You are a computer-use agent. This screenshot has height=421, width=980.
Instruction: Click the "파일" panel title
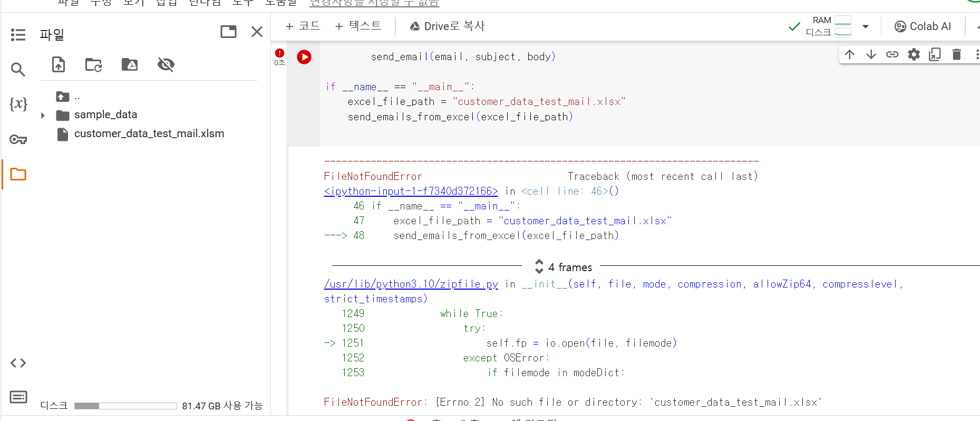(52, 35)
